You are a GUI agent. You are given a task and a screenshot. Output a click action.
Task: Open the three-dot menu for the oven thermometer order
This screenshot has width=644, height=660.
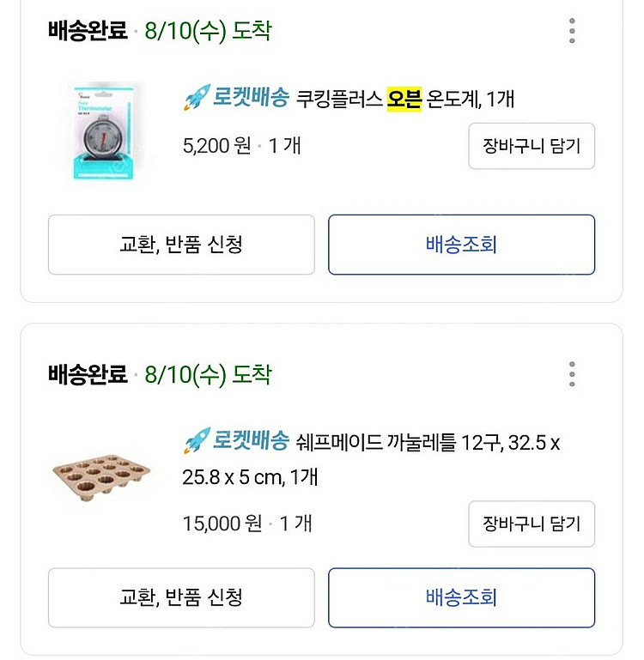click(572, 31)
